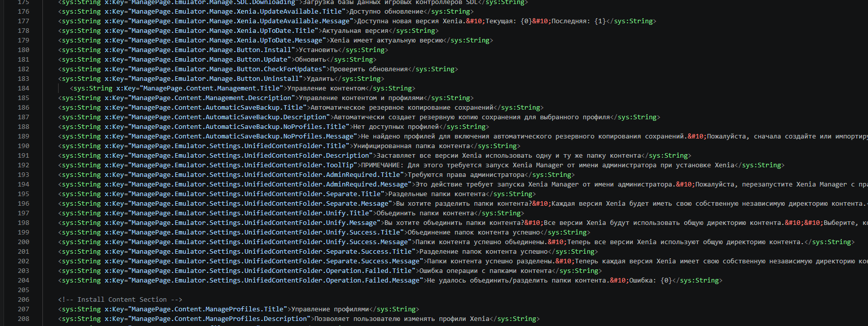
Task: Click the value "Унифицированная папка контента"
Action: [412, 146]
